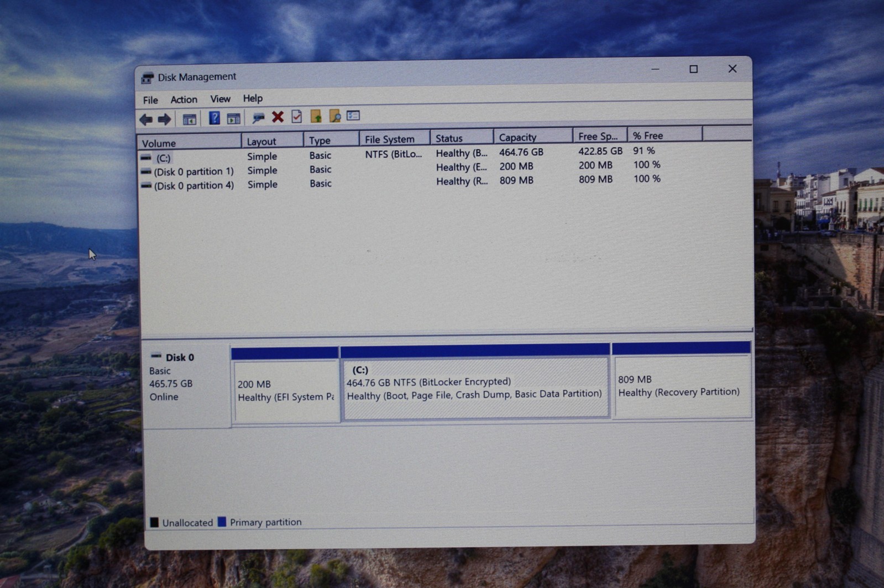The width and height of the screenshot is (884, 588).
Task: Select the 200 MB EFI System partition block
Action: point(285,386)
